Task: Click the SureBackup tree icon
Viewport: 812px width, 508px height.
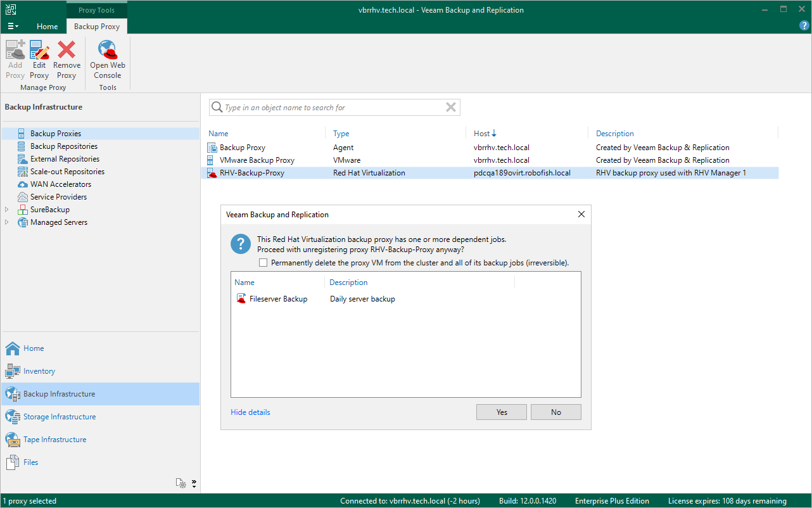Action: point(22,210)
